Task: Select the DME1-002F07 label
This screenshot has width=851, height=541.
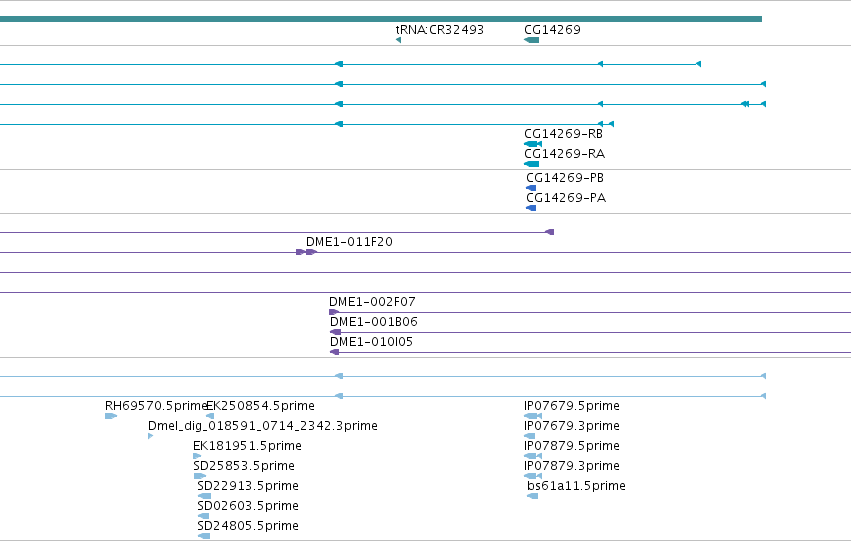Action: click(x=372, y=302)
